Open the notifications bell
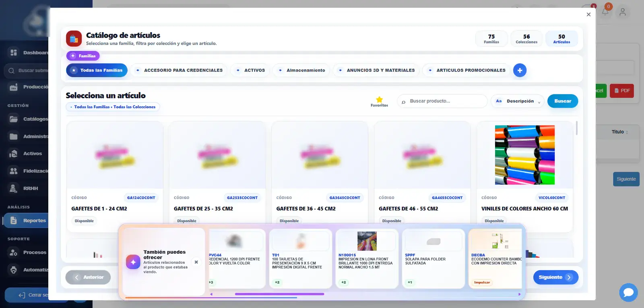The width and height of the screenshot is (644, 308). pos(605,11)
